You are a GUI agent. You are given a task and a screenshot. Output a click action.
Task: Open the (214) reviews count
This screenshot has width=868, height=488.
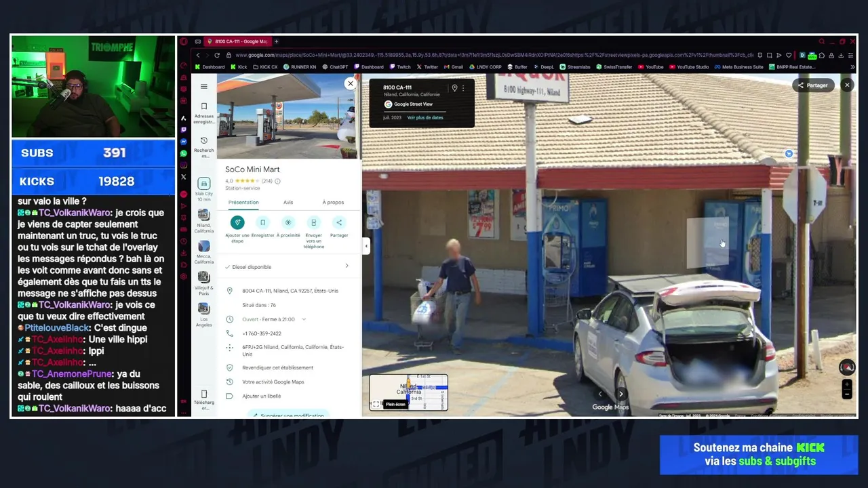(x=267, y=181)
